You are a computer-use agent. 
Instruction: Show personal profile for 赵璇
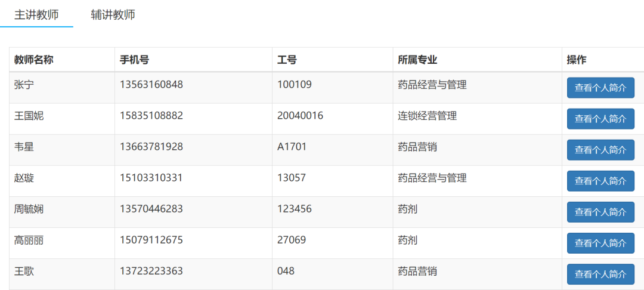(600, 181)
